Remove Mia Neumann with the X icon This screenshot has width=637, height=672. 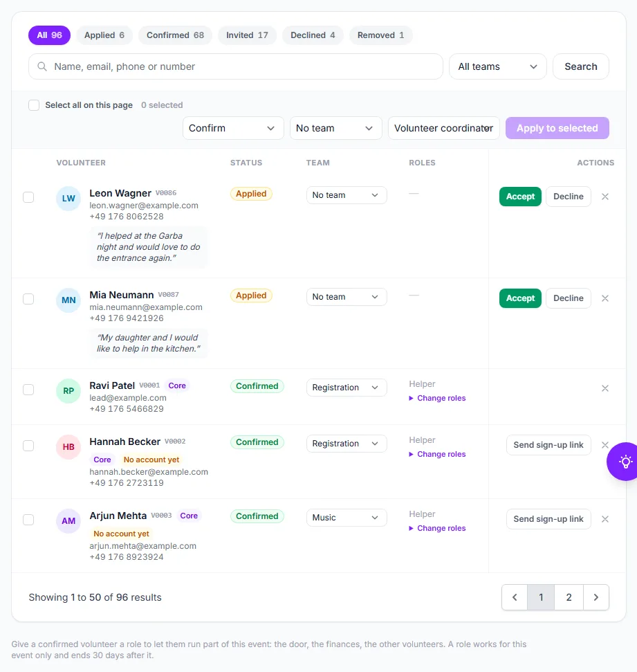click(605, 298)
